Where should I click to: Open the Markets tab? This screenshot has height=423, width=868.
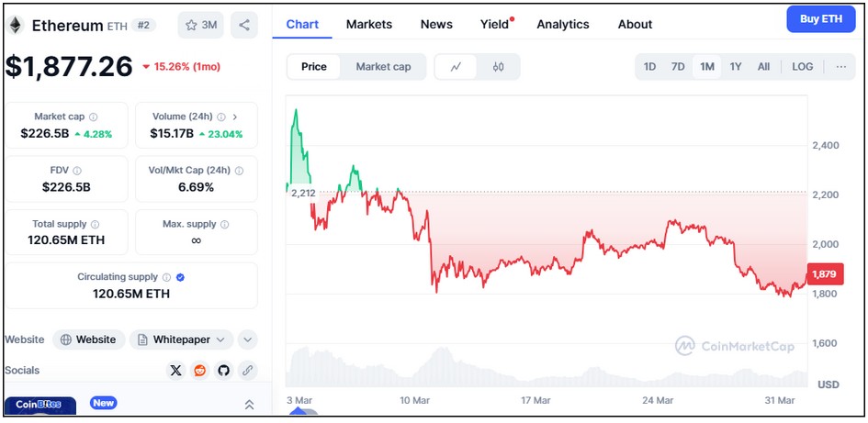pos(368,25)
